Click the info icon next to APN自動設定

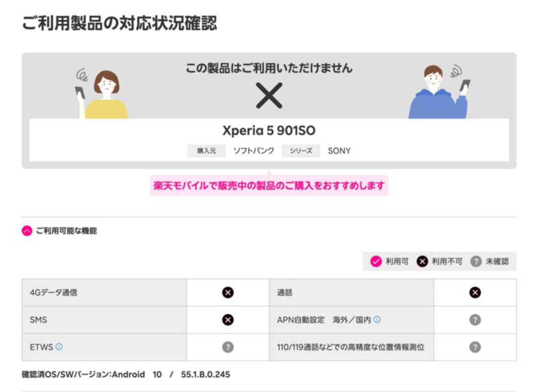(377, 319)
